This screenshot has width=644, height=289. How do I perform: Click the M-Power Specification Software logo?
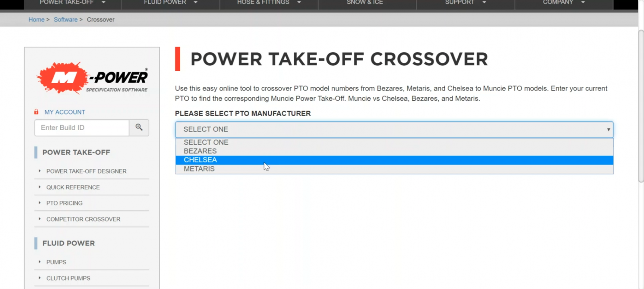92,78
